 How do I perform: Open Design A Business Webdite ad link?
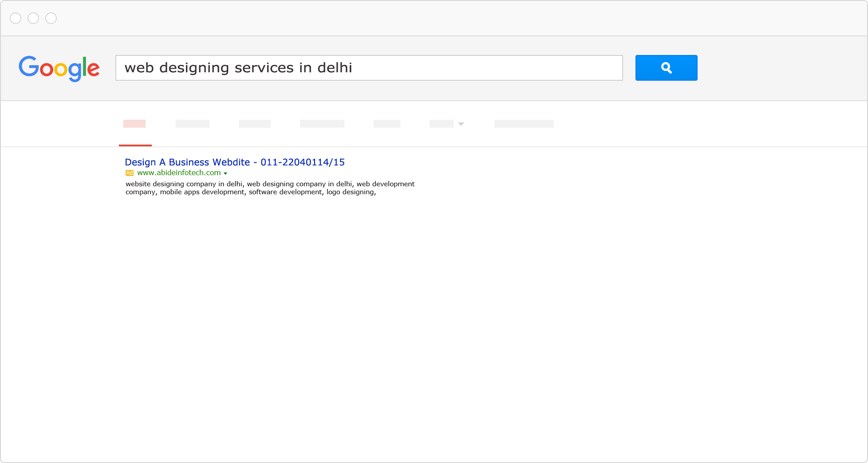point(235,162)
